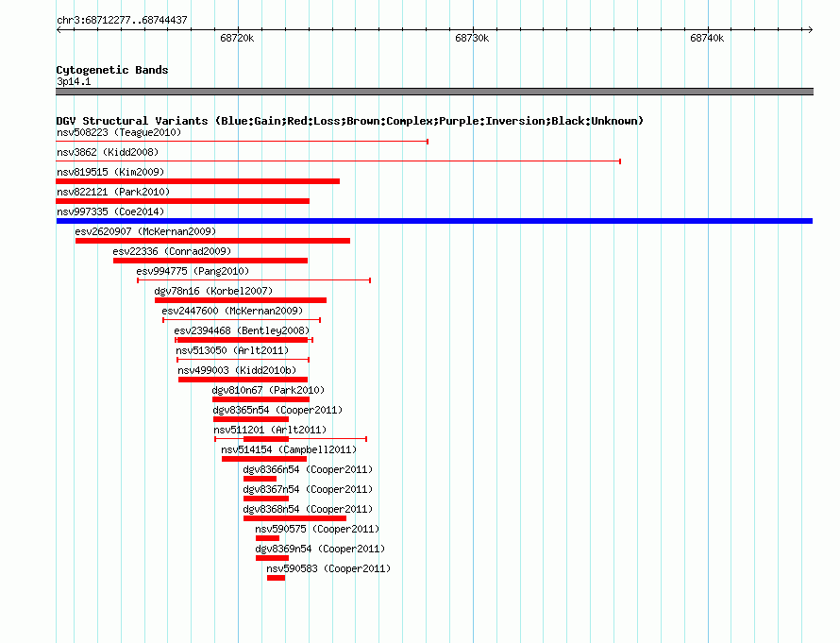The height and width of the screenshot is (643, 840).
Task: Click the thin nsv508223 (Teague2010) red line
Action: tap(243, 142)
